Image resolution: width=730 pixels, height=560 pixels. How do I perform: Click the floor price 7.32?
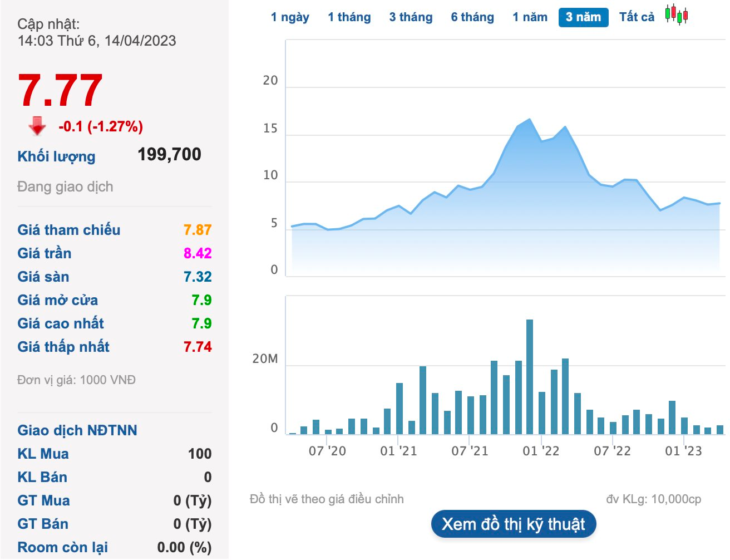pos(198,277)
